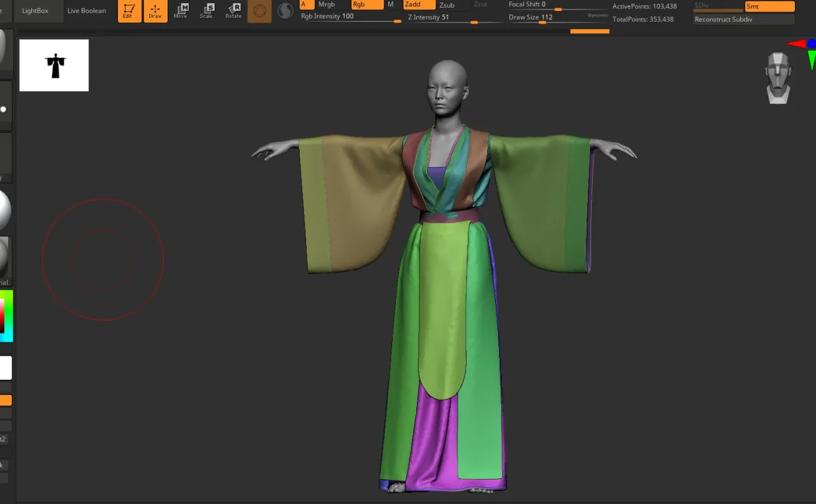Toggle the M material channel button
The width and height of the screenshot is (816, 504).
click(x=391, y=4)
